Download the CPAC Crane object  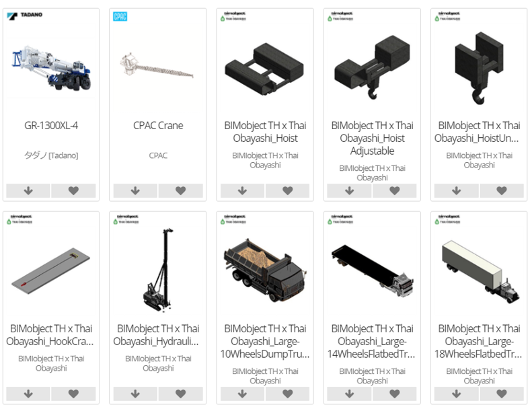click(135, 190)
